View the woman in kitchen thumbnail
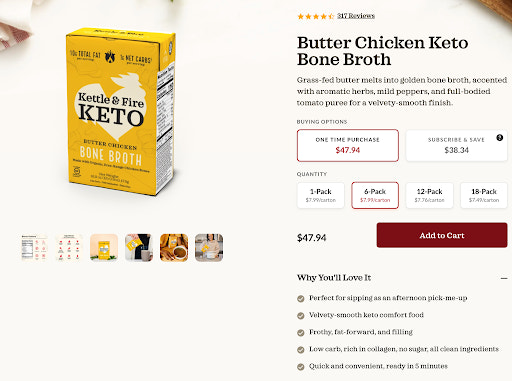Image resolution: width=512 pixels, height=381 pixels. pos(209,248)
